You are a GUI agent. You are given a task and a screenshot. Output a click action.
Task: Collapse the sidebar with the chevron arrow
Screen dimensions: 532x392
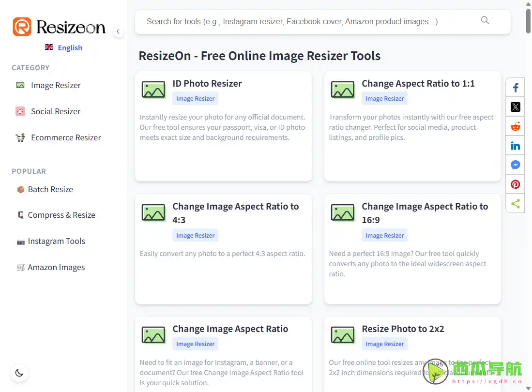click(118, 31)
